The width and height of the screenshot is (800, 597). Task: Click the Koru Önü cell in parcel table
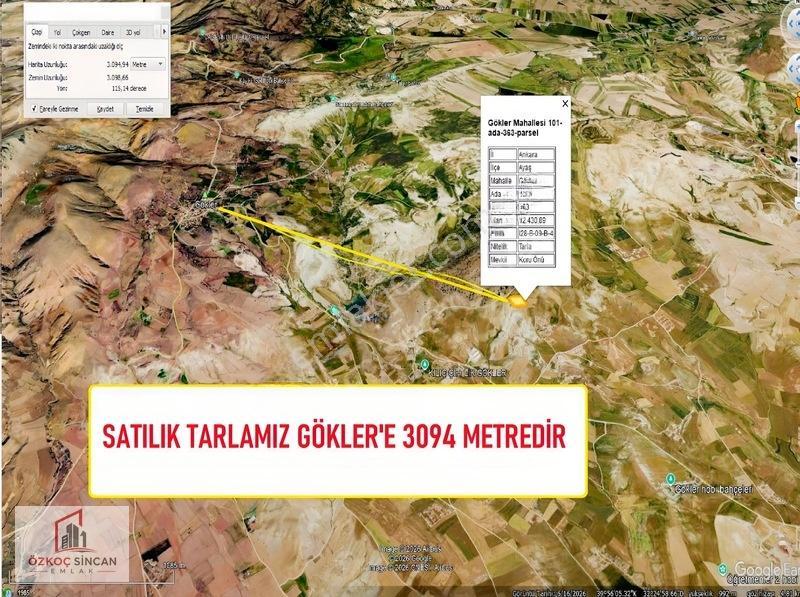click(x=536, y=260)
